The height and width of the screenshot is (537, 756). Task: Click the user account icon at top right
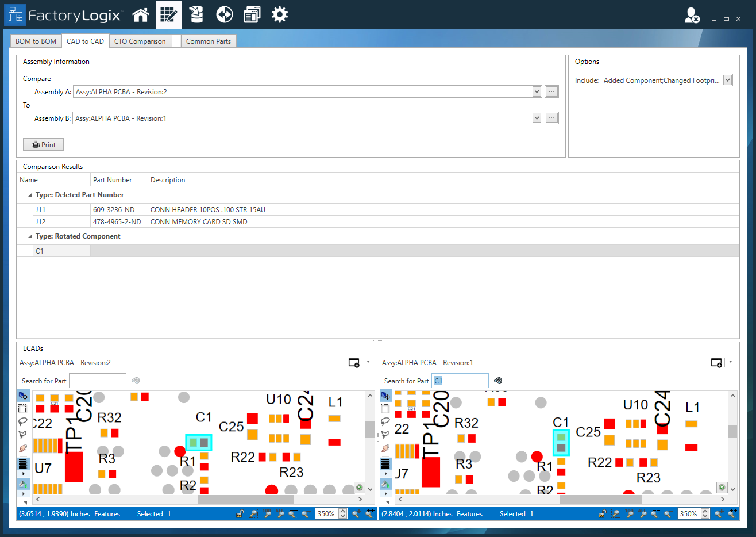[692, 16]
